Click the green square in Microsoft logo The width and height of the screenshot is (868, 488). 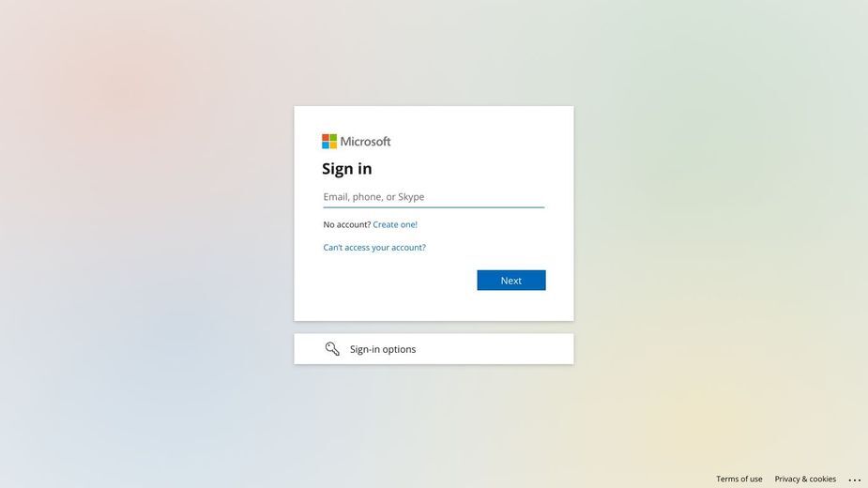pos(333,137)
